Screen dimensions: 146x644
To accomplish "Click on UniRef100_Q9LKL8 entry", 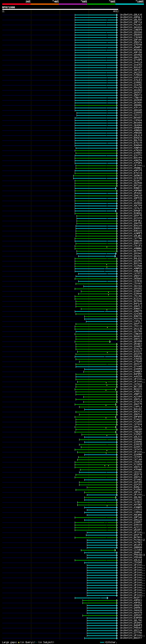I will 131,560.
